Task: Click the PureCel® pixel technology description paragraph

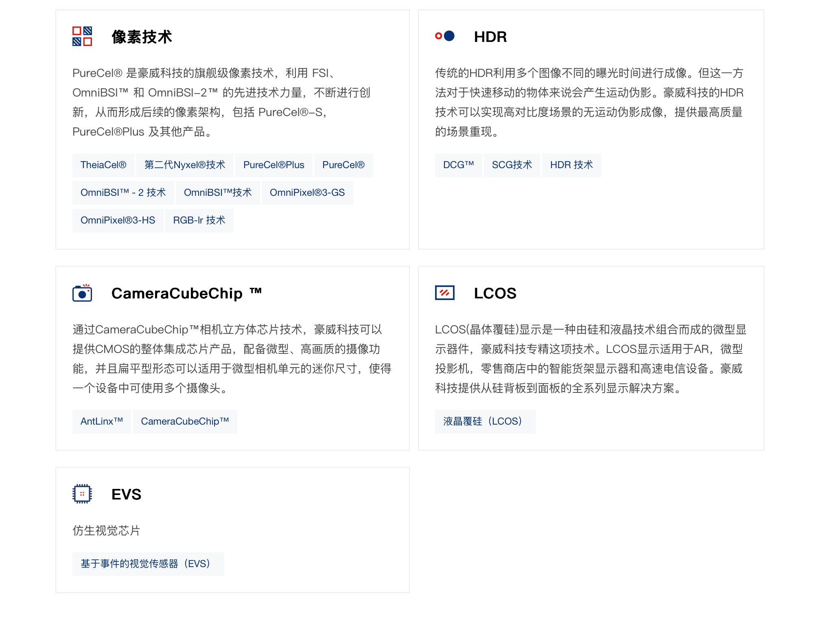Action: pos(221,102)
